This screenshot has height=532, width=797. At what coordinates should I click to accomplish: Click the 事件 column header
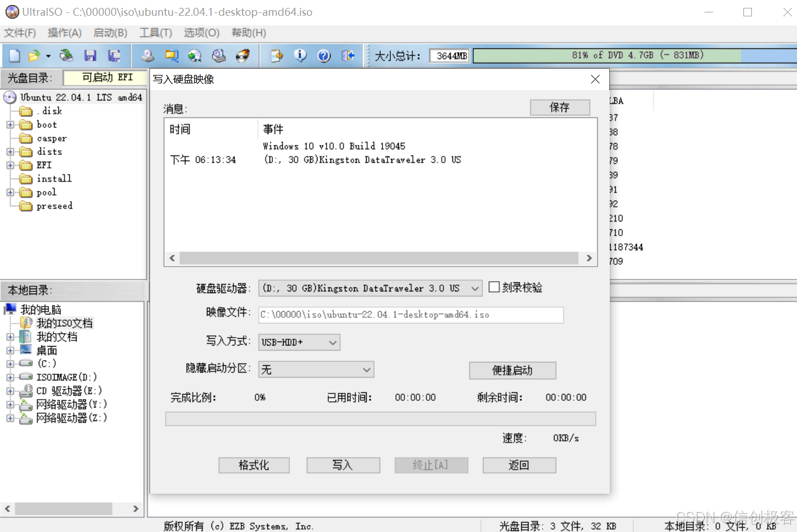[273, 129]
